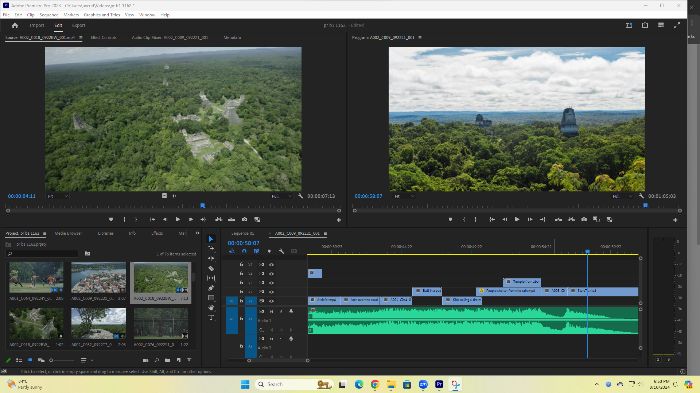
Task: Open the Program monitor panel menu
Action: point(420,38)
